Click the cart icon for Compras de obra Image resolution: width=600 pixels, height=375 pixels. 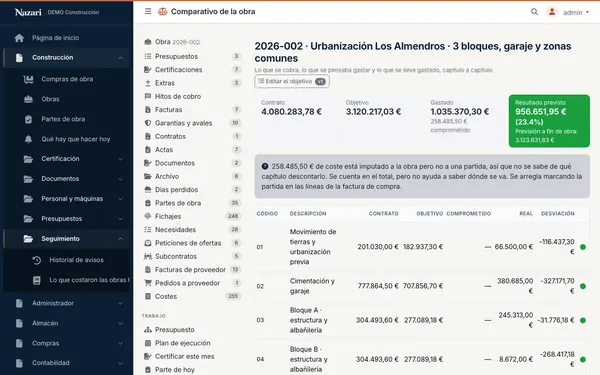point(28,79)
